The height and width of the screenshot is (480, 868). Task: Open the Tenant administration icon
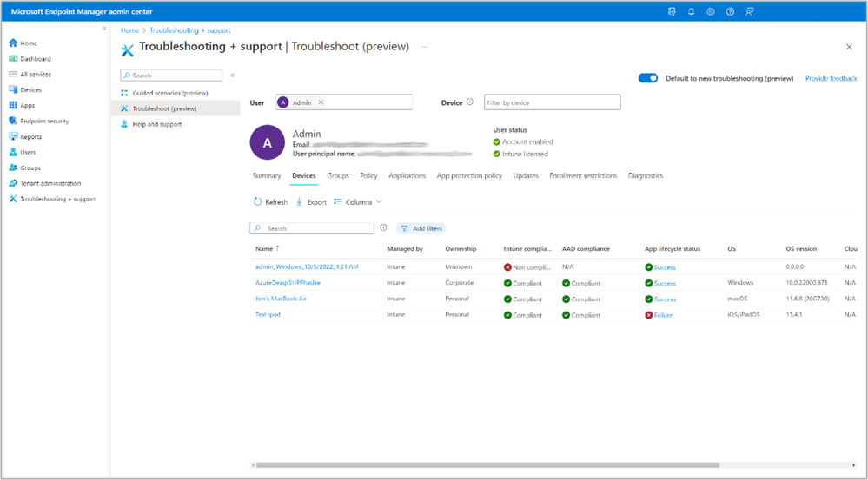(13, 182)
